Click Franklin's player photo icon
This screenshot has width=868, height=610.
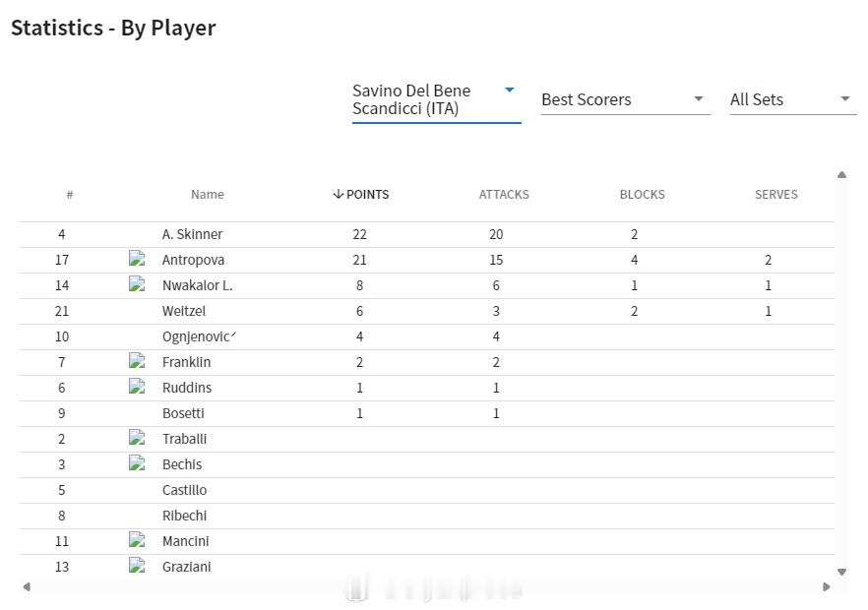pos(138,361)
